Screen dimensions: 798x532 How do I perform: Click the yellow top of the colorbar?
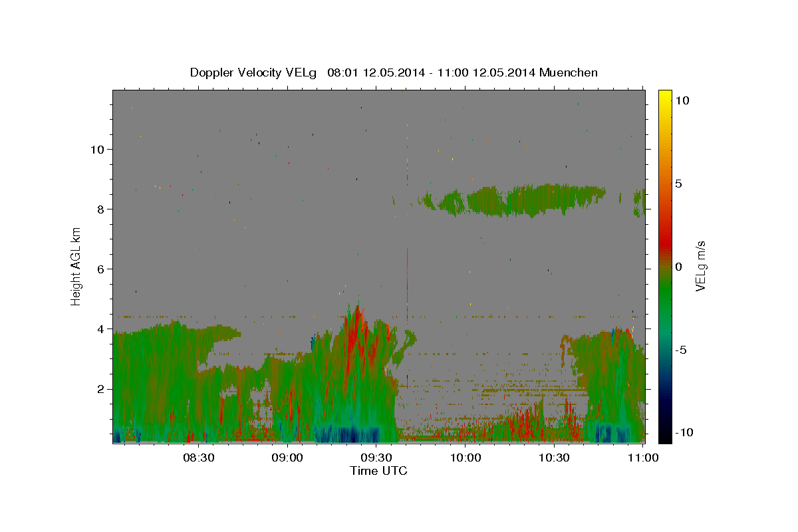tap(665, 96)
